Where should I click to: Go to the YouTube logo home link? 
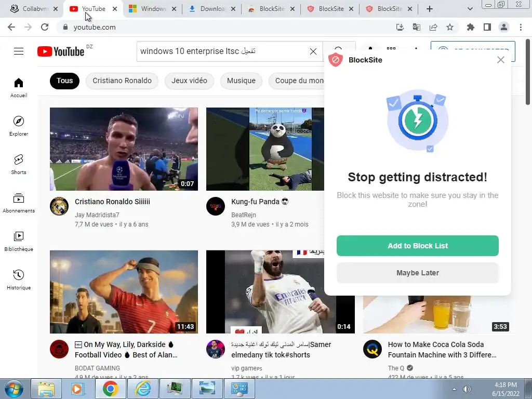[x=61, y=51]
